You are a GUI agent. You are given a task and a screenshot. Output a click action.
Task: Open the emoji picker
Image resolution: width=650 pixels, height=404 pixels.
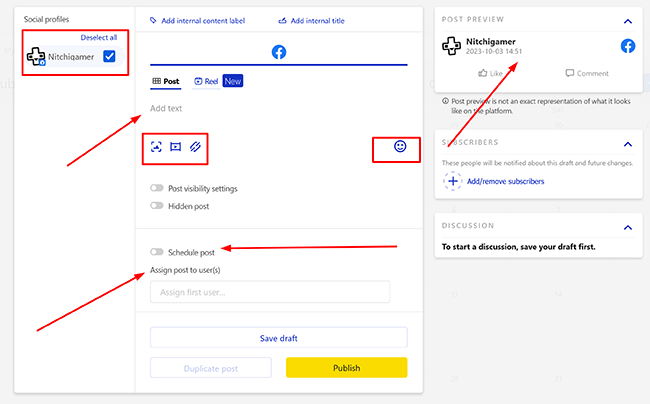click(x=400, y=146)
